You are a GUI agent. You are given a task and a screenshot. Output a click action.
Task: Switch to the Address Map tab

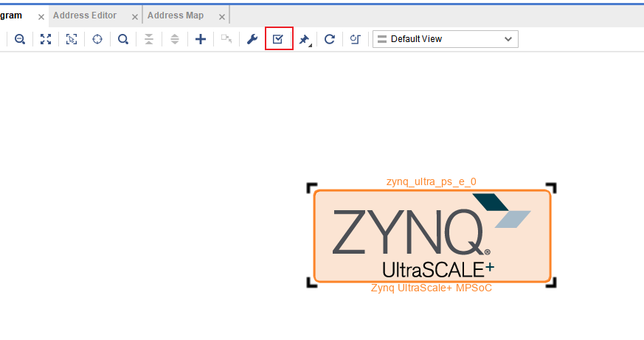click(176, 15)
